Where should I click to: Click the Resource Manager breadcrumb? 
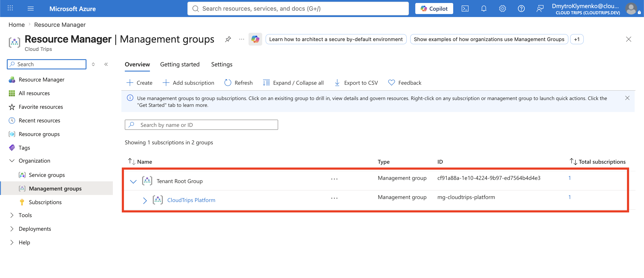coord(60,25)
